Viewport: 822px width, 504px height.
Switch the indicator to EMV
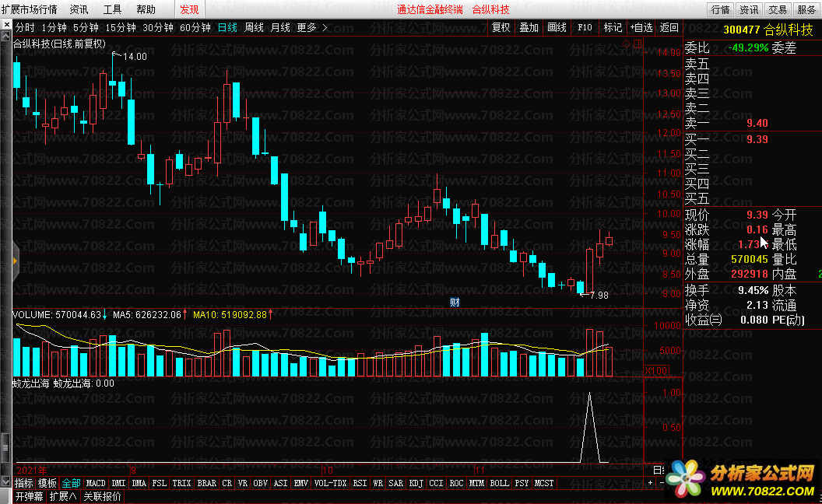301,483
